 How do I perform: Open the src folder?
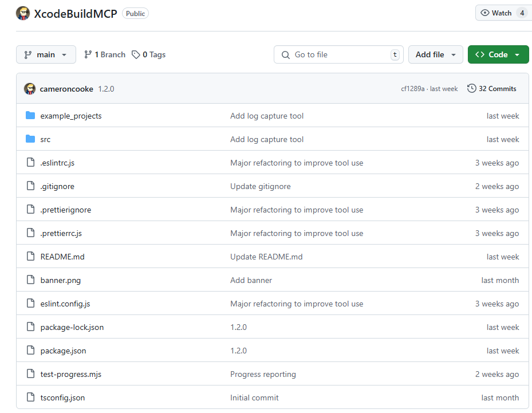[45, 139]
